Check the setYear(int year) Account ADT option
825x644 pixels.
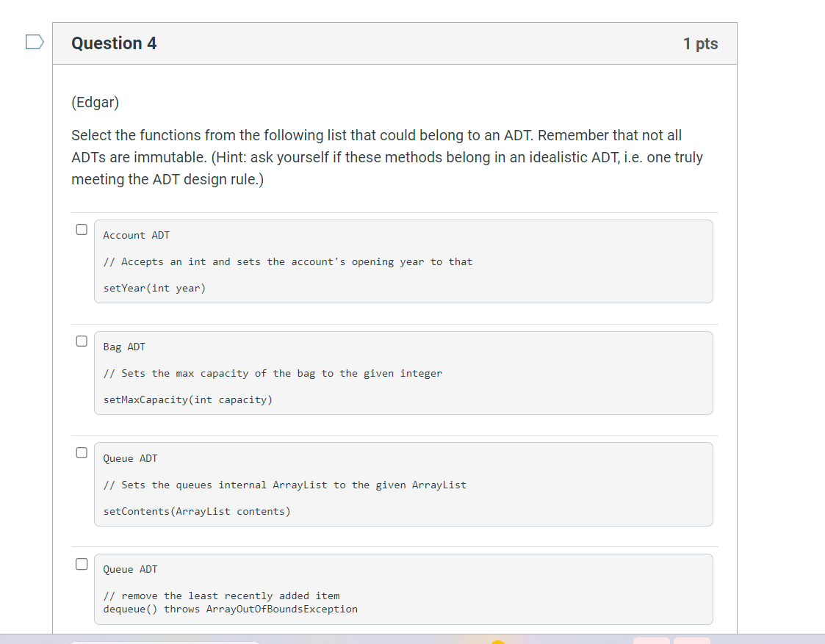click(x=81, y=229)
